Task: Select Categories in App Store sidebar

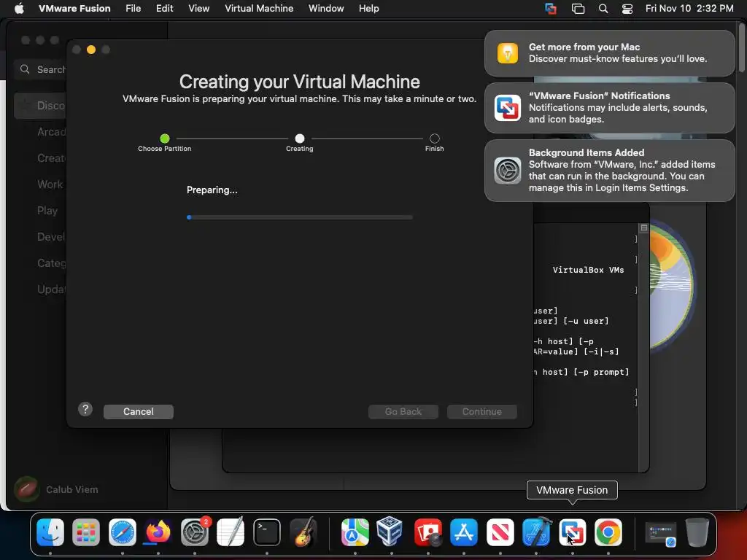Action: 52,262
